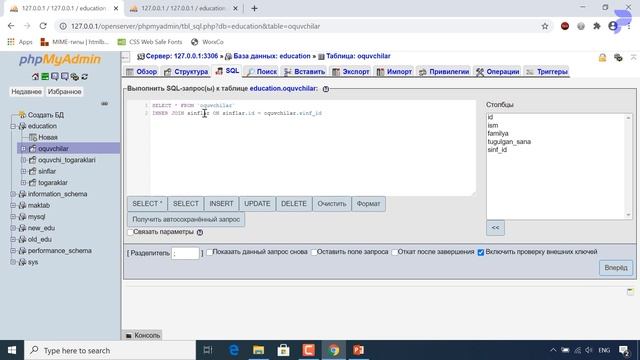The height and width of the screenshot is (360, 640).
Task: Click the link-with-main-panel icon
Action: pos(104,104)
